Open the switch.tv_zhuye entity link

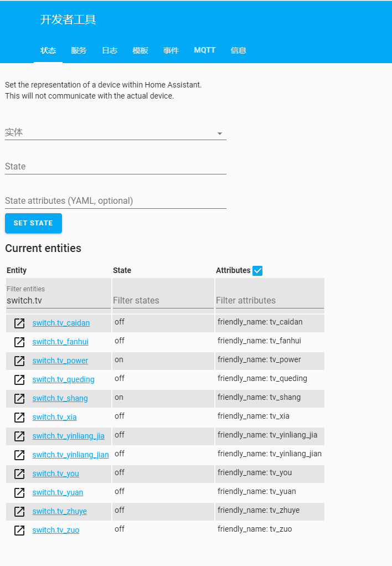point(60,511)
